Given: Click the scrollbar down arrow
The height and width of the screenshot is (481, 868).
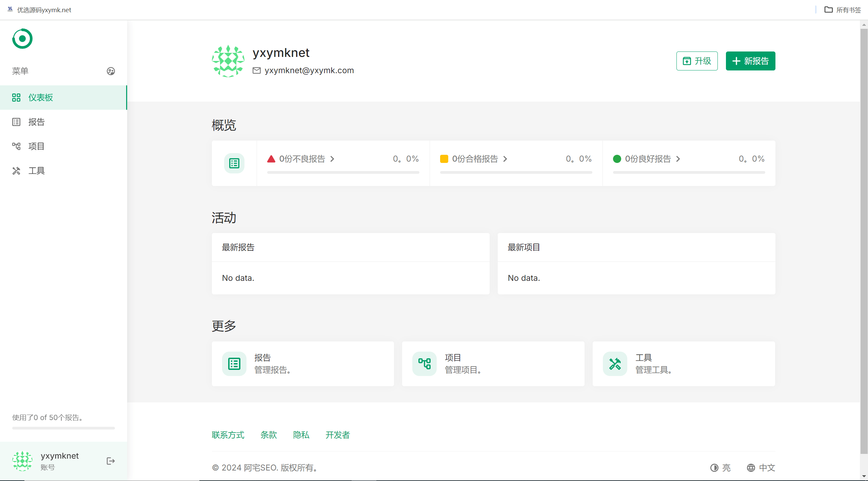Looking at the screenshot, I should [x=864, y=476].
